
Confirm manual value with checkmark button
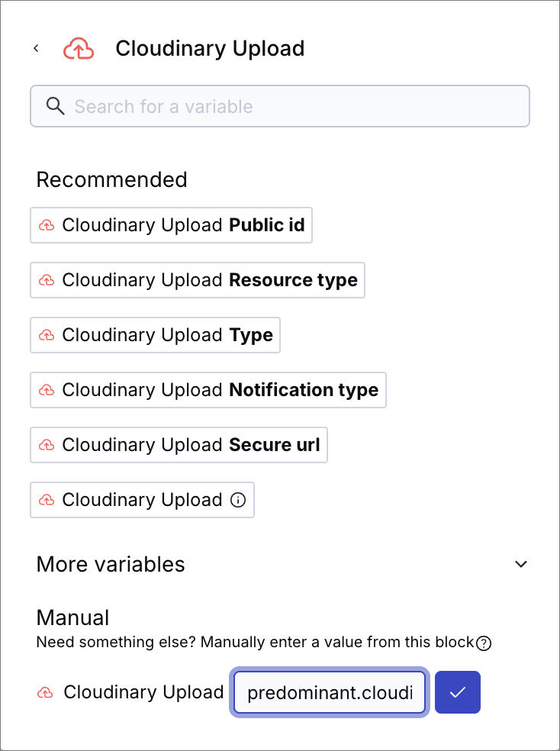point(457,693)
